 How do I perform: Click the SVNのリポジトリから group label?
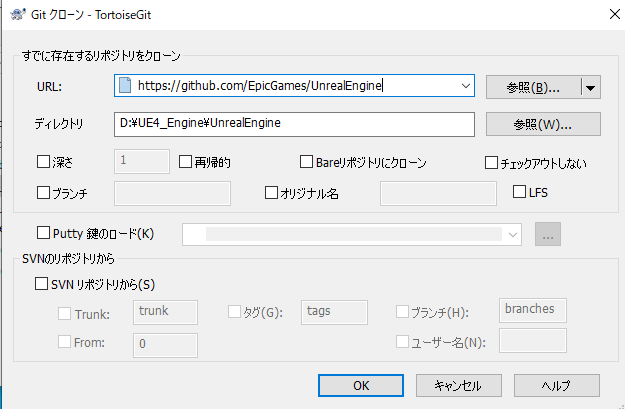coord(68,259)
